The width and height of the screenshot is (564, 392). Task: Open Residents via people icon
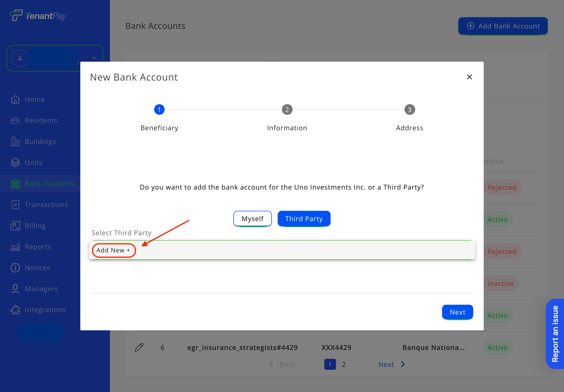pyautogui.click(x=15, y=121)
